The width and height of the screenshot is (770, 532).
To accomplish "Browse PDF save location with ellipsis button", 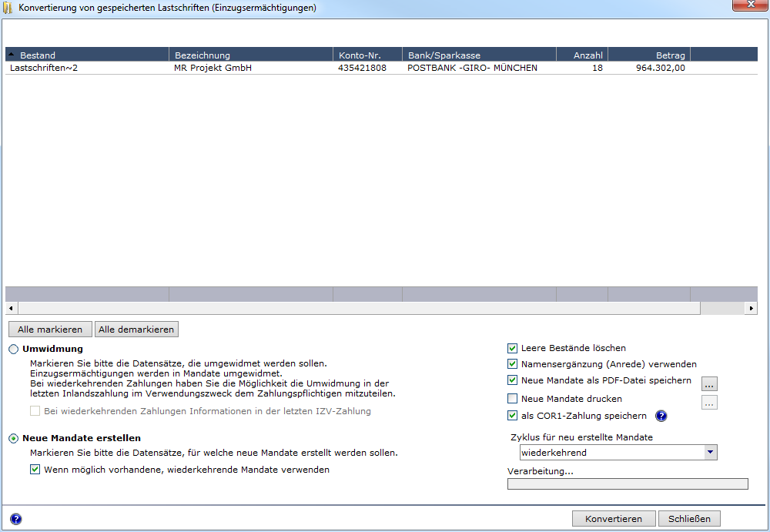I will pos(709,383).
